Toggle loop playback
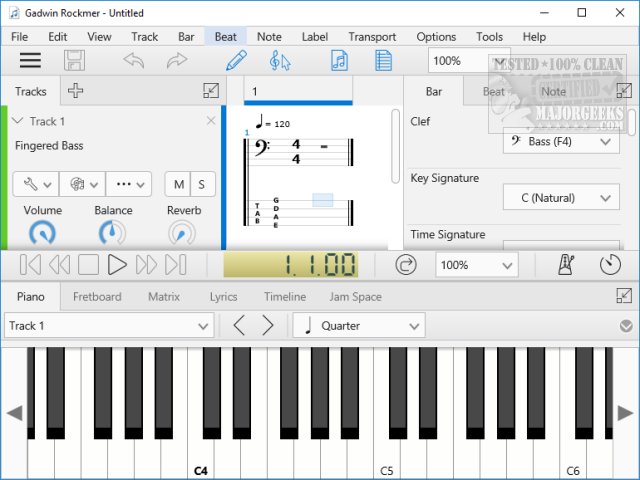 click(x=406, y=264)
